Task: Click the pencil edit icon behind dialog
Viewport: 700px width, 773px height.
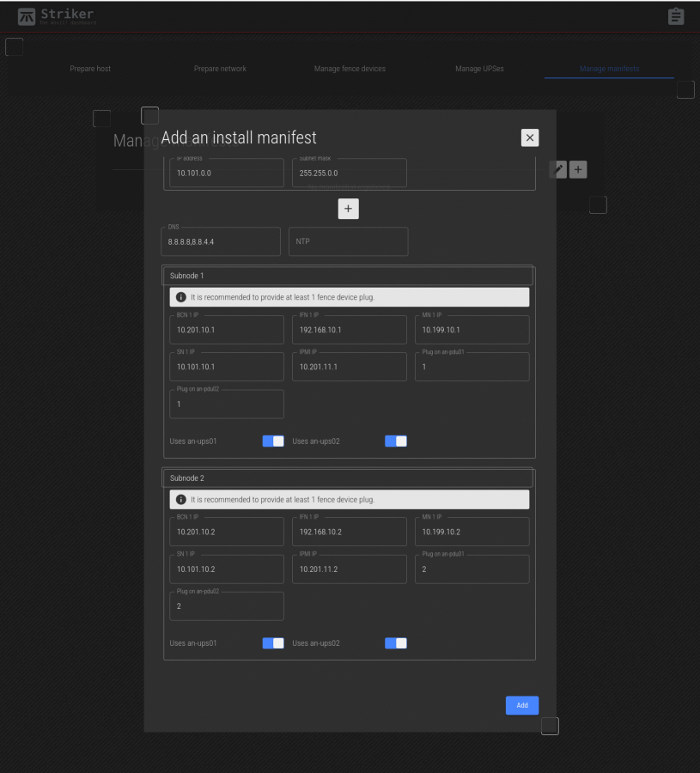Action: pyautogui.click(x=558, y=170)
